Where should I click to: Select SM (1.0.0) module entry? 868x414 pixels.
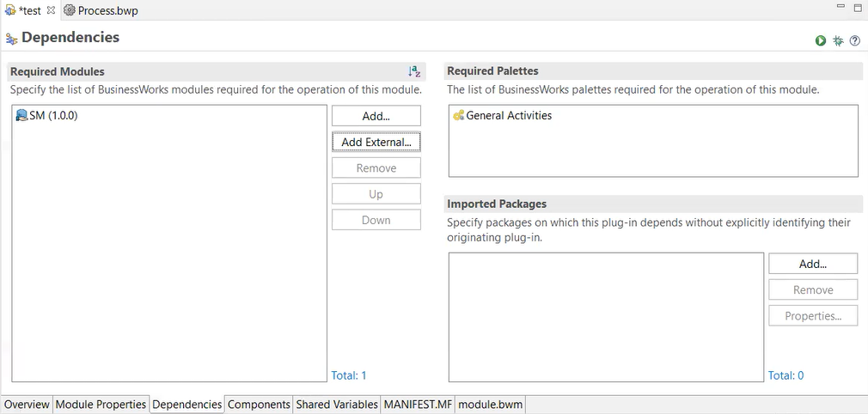(53, 115)
